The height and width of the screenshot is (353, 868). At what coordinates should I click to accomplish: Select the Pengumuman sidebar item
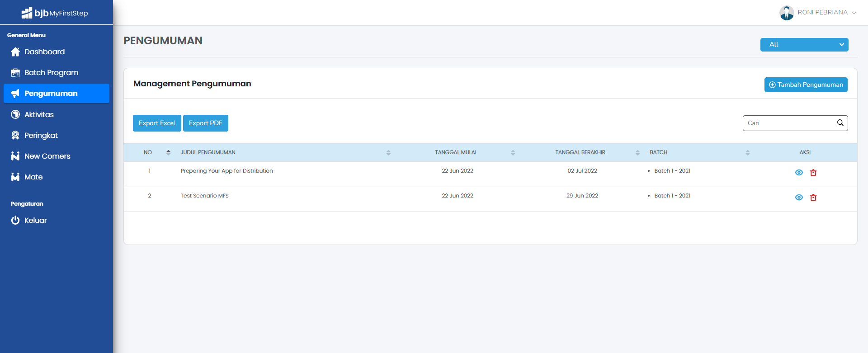(x=57, y=94)
